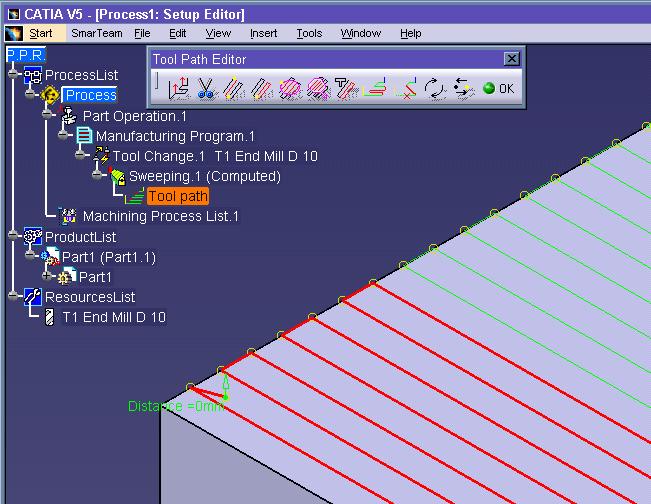Pick the polyline contour selection icon with pink arrow

318,88
